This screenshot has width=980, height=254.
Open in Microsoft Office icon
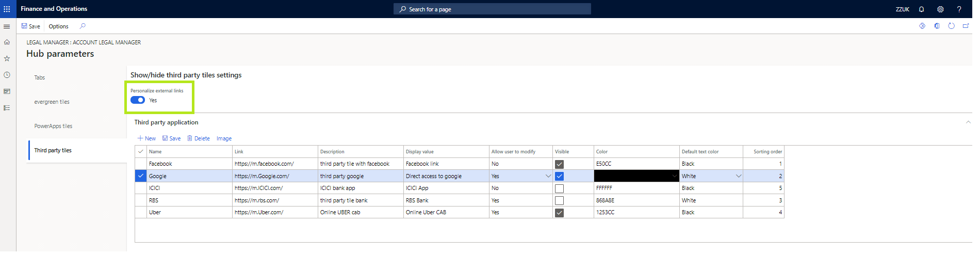937,26
